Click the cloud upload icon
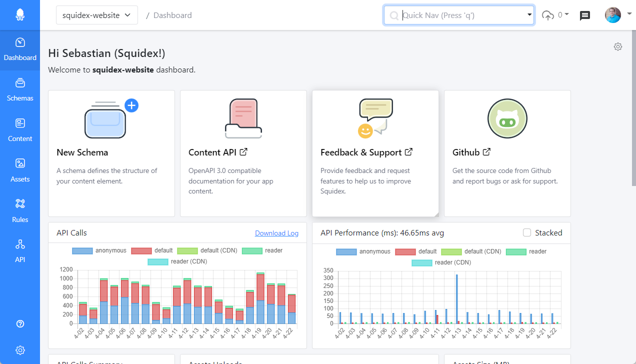The image size is (636, 364). [548, 15]
